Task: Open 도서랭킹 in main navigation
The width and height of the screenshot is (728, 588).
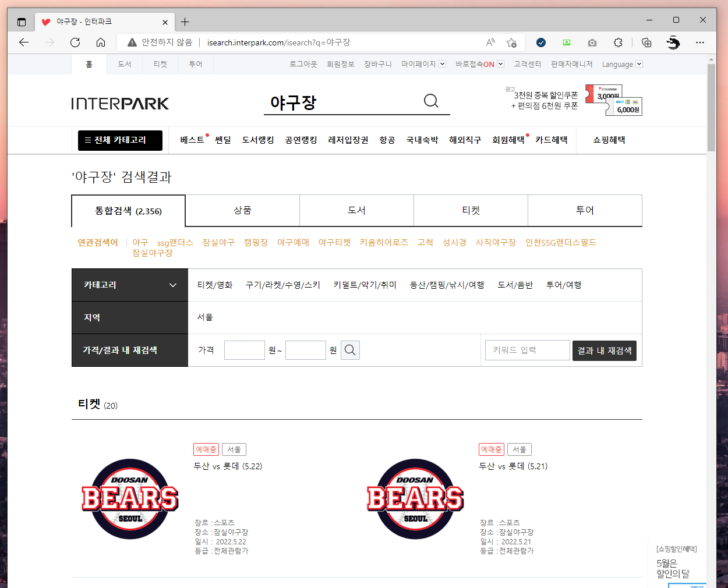Action: pos(258,140)
